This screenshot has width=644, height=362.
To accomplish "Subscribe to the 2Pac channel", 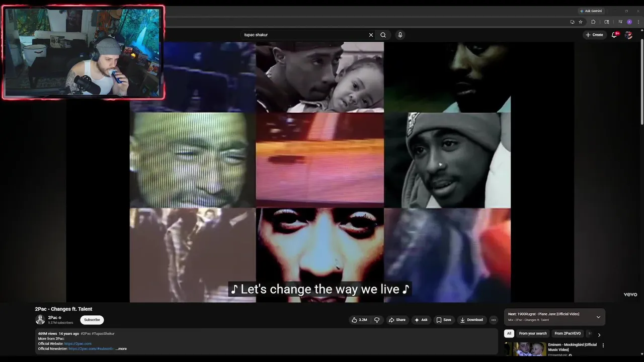I will pos(92,320).
